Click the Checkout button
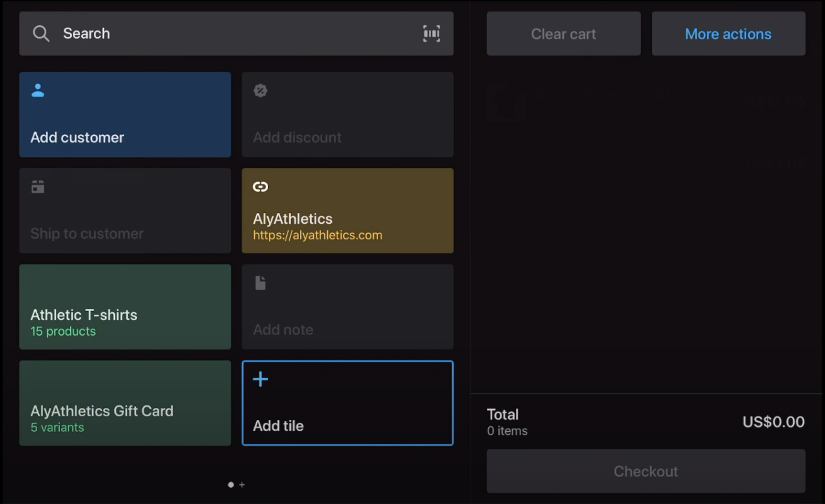The image size is (825, 504). pos(646,472)
